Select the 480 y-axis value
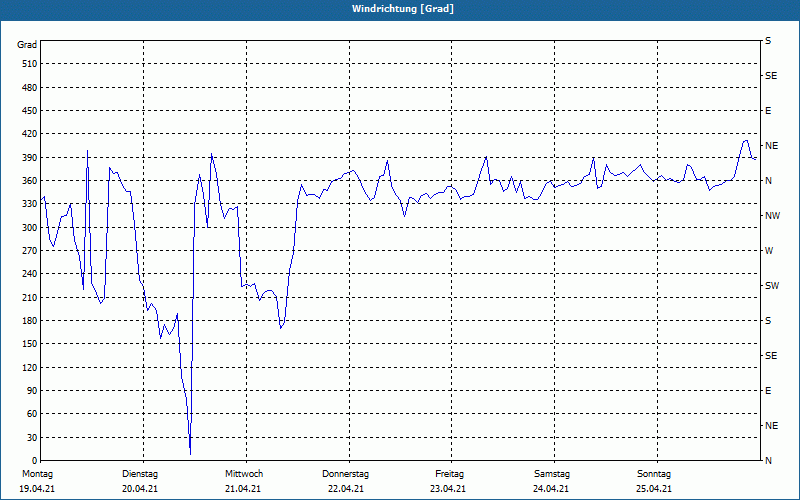This screenshot has height=500, width=800. (x=30, y=87)
